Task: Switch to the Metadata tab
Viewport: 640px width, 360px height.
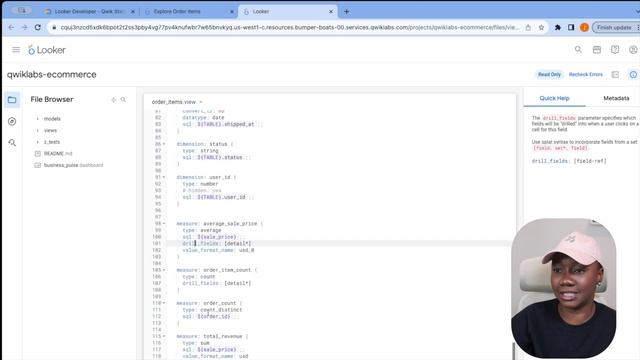Action: point(616,98)
